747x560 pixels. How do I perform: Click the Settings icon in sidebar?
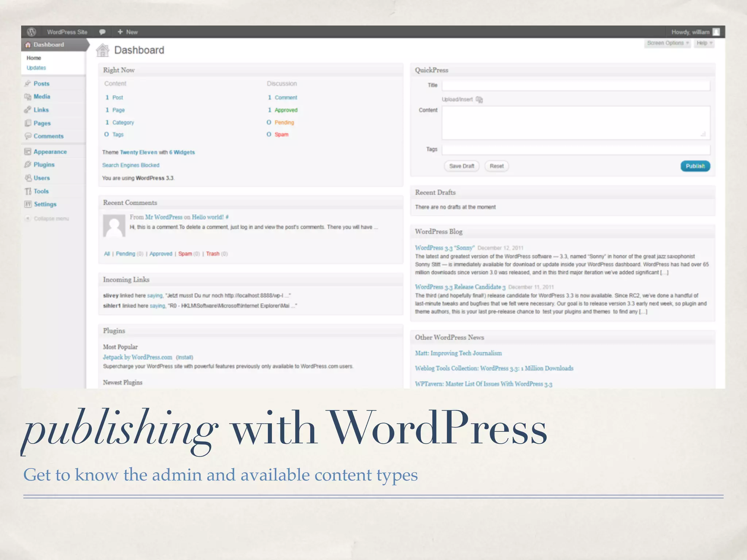28,204
